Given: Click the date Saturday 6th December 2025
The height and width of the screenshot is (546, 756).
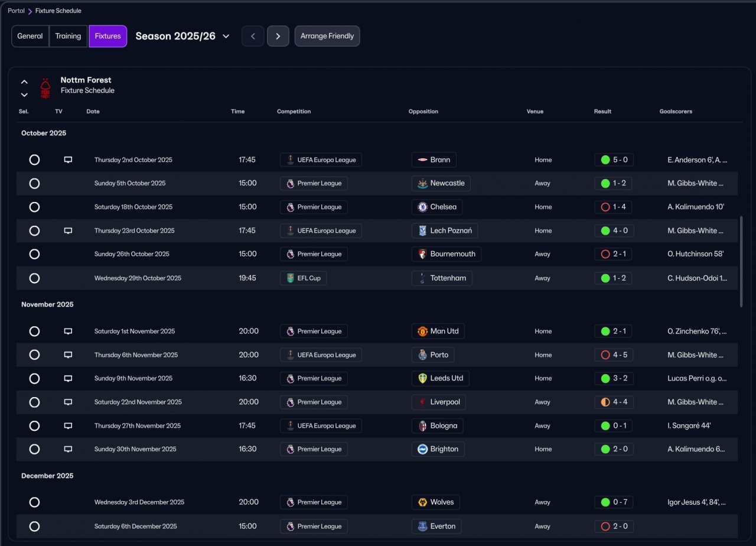Looking at the screenshot, I should (136, 526).
